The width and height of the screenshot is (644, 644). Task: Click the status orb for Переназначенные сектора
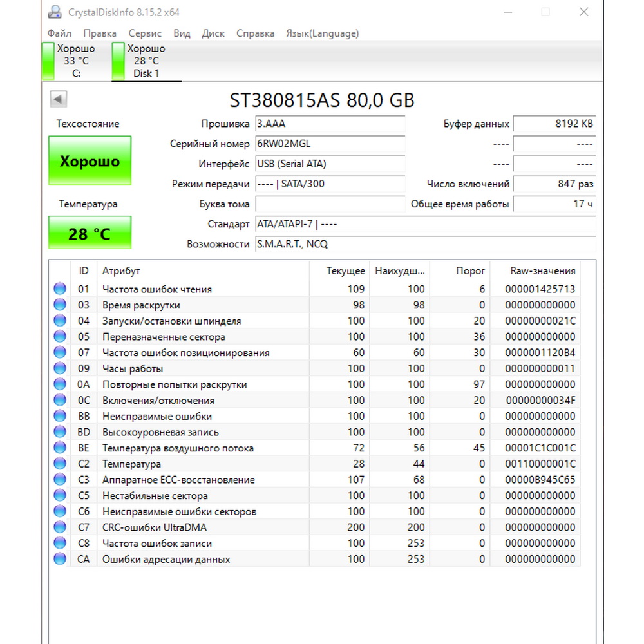60,337
